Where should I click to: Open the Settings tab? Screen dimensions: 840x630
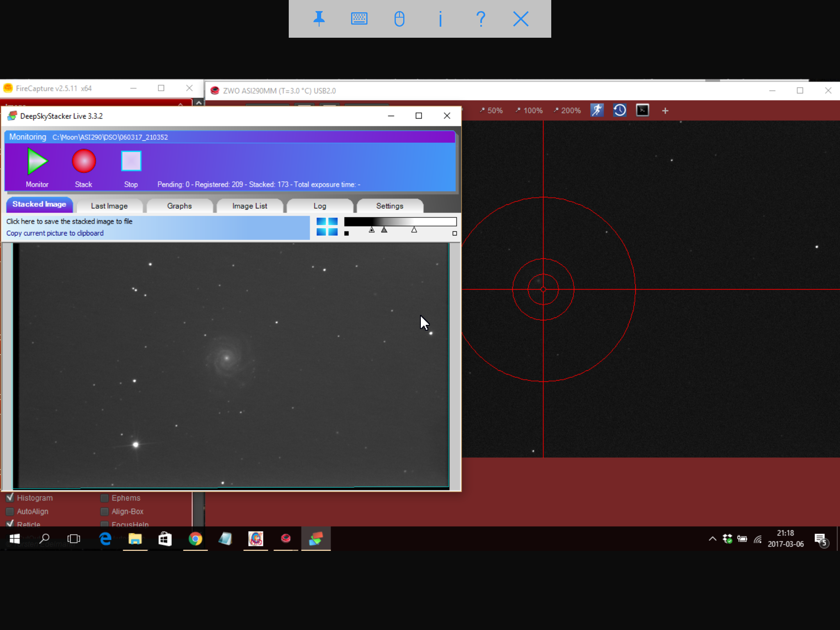390,206
